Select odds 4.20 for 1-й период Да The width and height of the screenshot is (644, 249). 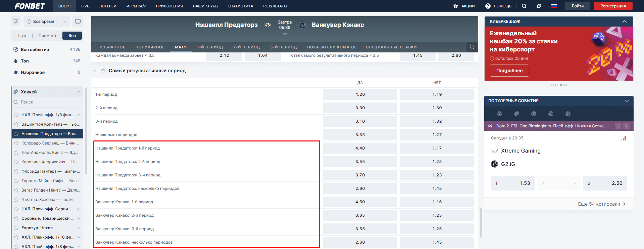tap(360, 94)
